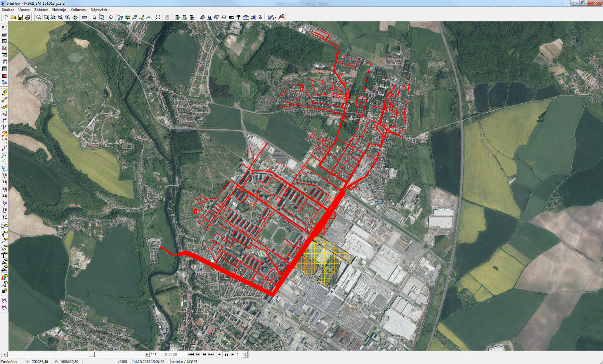The width and height of the screenshot is (603, 364).
Task: Start the simulation playback
Action: [232, 354]
